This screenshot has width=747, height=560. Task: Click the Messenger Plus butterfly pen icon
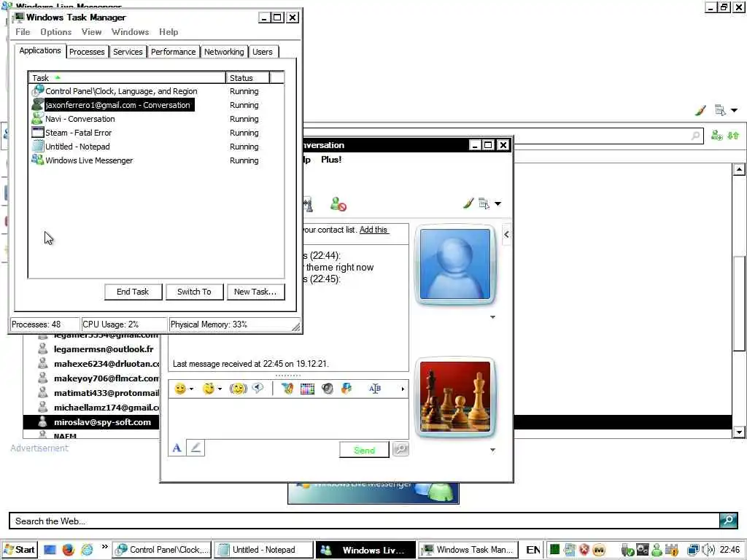287,389
